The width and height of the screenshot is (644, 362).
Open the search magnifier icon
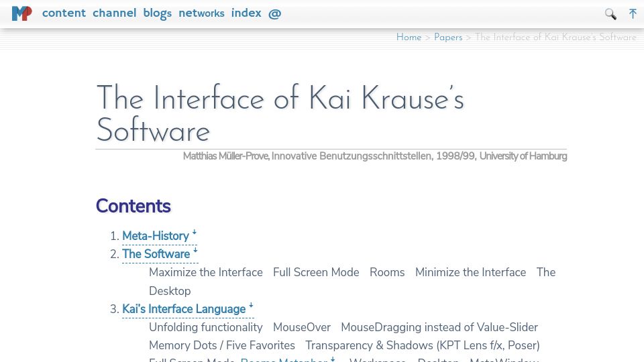[x=610, y=14]
